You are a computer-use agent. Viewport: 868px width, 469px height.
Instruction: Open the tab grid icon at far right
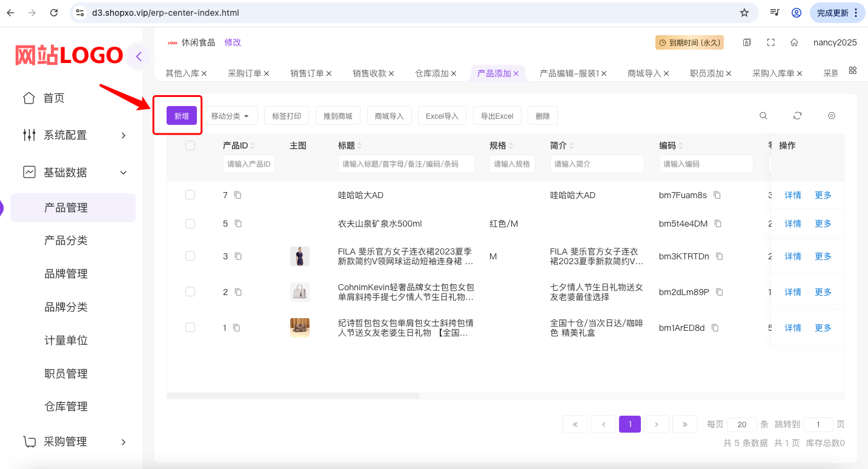(852, 70)
